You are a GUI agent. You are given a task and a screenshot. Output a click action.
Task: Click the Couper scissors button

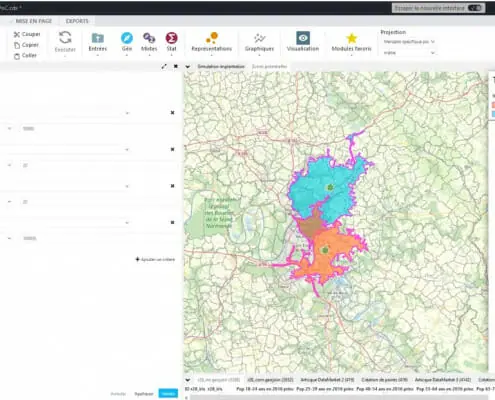click(27, 34)
